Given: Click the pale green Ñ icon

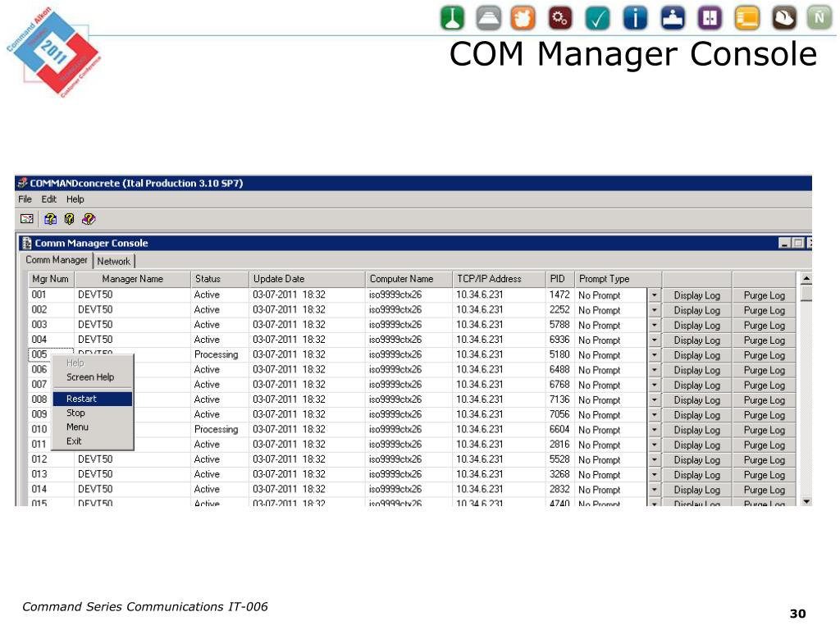Looking at the screenshot, I should point(819,18).
